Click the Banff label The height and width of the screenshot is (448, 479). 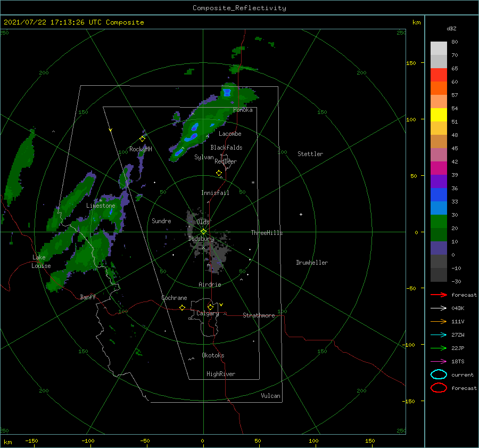tap(88, 297)
